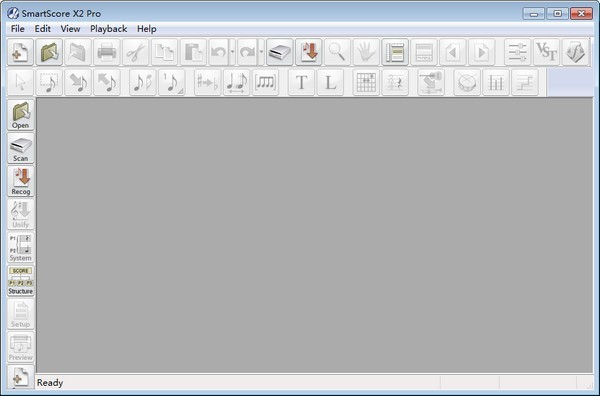Click the note properties tool icon
The image size is (600, 396).
click(x=143, y=82)
